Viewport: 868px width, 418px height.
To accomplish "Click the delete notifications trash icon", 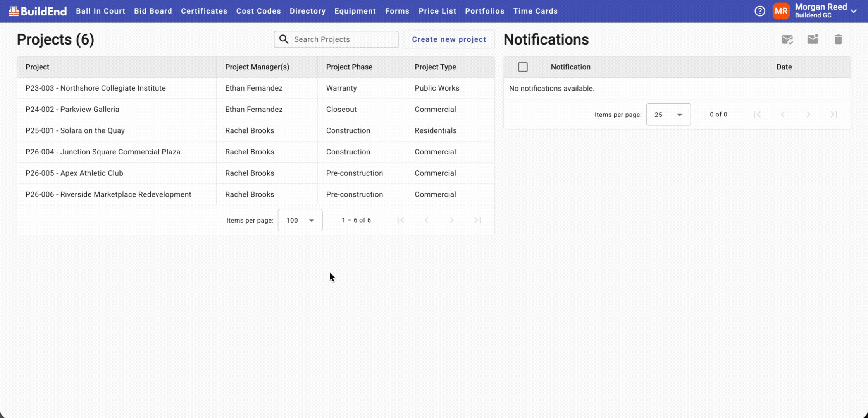I will [838, 39].
